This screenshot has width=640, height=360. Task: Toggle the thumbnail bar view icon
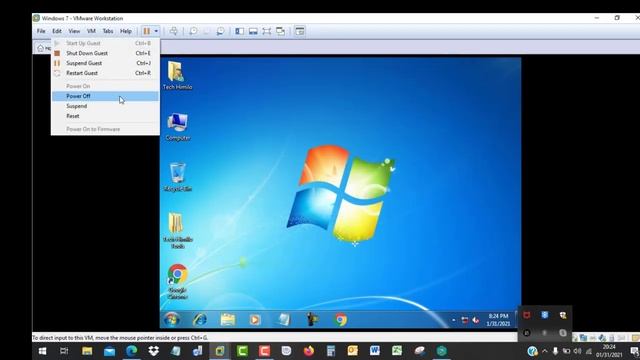[x=253, y=31]
